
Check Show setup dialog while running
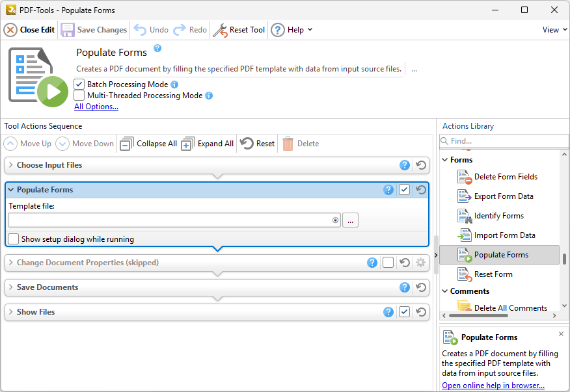13,239
